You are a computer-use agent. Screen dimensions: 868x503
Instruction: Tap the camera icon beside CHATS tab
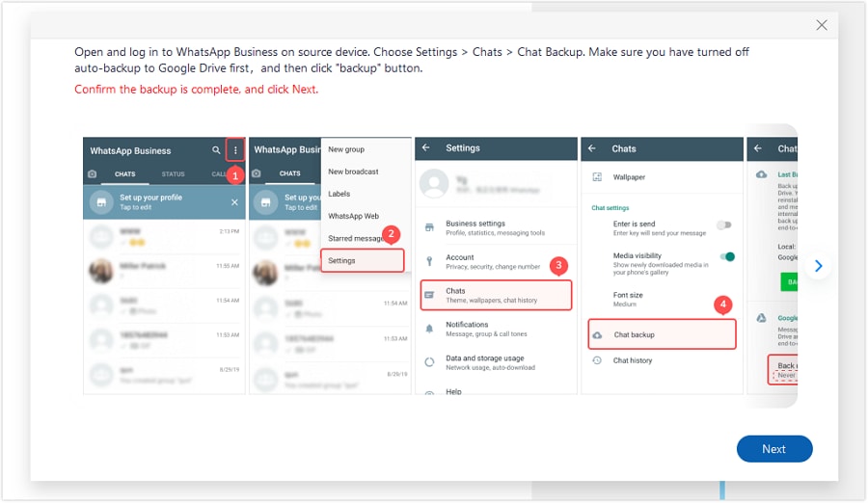[92, 173]
